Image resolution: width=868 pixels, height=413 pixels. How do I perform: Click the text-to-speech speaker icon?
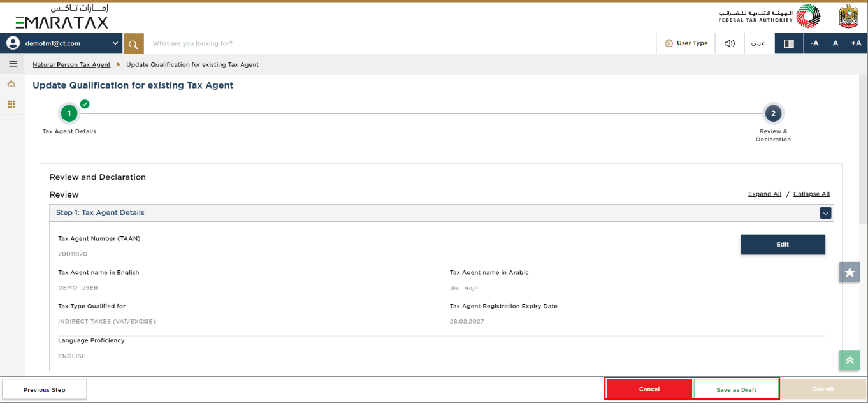(x=730, y=43)
